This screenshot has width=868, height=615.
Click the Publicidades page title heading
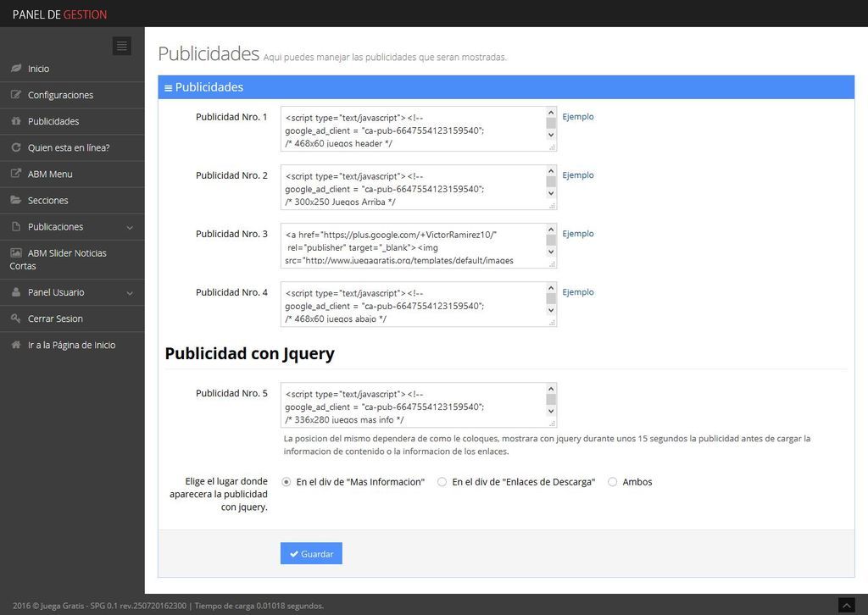point(209,53)
